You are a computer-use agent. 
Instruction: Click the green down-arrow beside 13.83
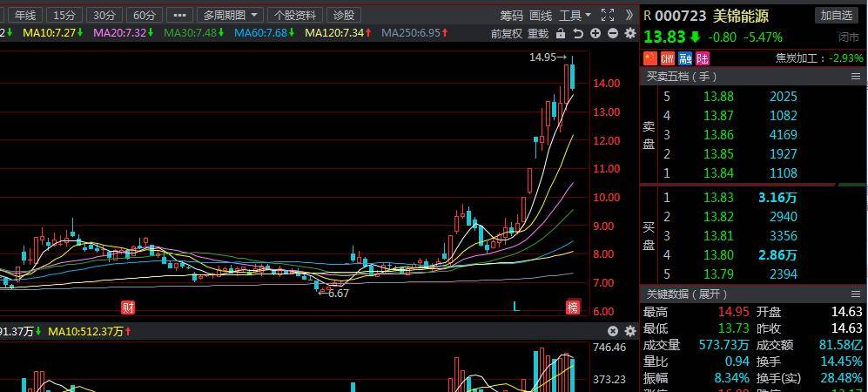(x=696, y=37)
